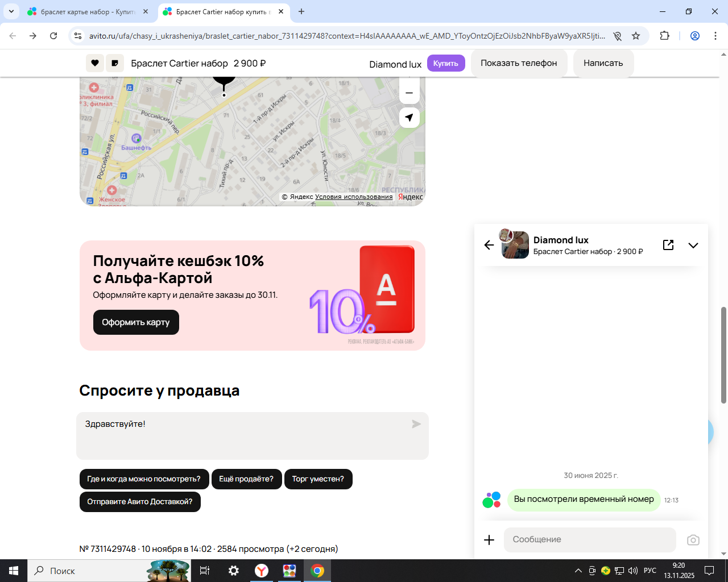Screen dimensions: 728x582
Task: Close the 'Браслет Cartier набор купить' tab
Action: point(281,11)
